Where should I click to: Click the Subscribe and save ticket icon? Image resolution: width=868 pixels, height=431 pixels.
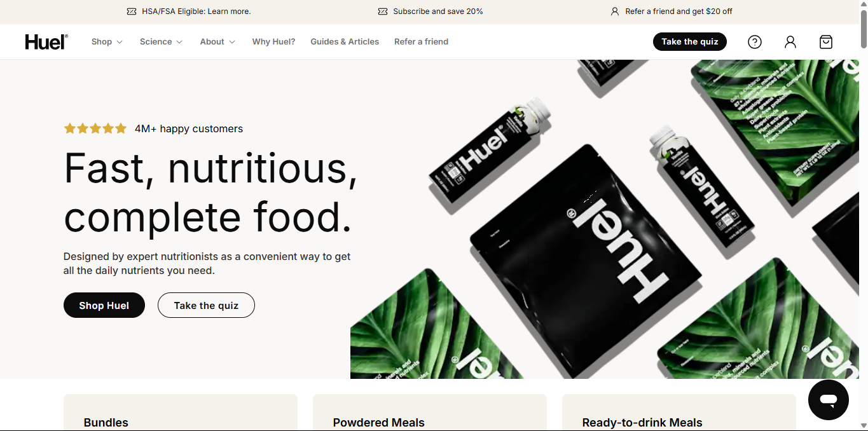coord(383,11)
